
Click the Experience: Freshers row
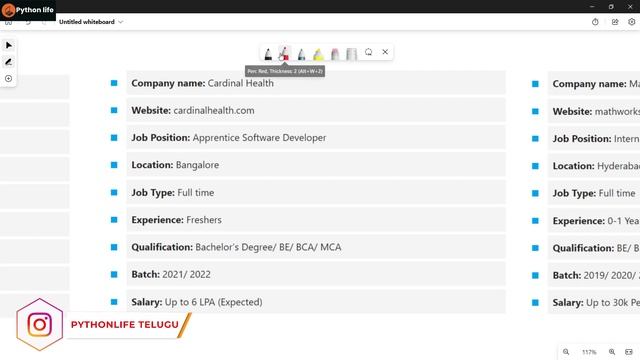(x=316, y=220)
